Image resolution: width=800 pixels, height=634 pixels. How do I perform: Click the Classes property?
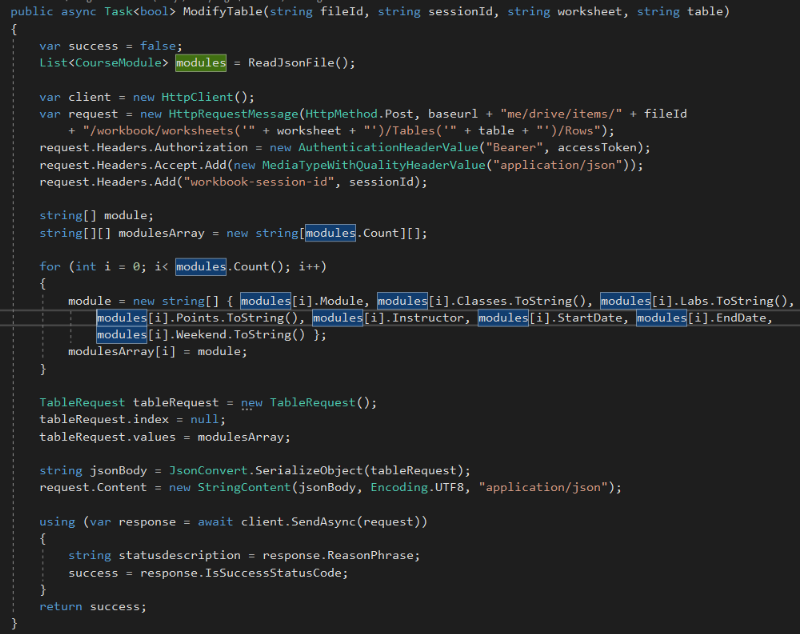(482, 301)
